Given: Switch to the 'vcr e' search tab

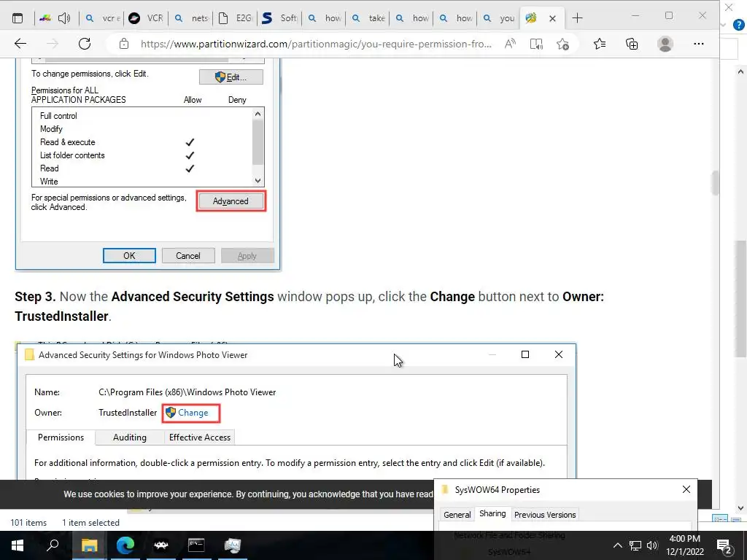Looking at the screenshot, I should pos(101,18).
